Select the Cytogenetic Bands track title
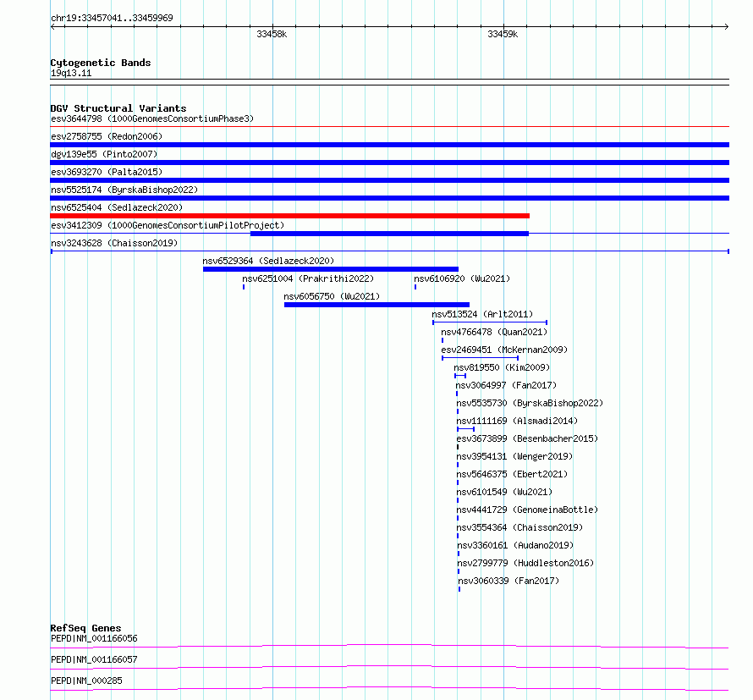The width and height of the screenshot is (753, 700). [x=101, y=63]
